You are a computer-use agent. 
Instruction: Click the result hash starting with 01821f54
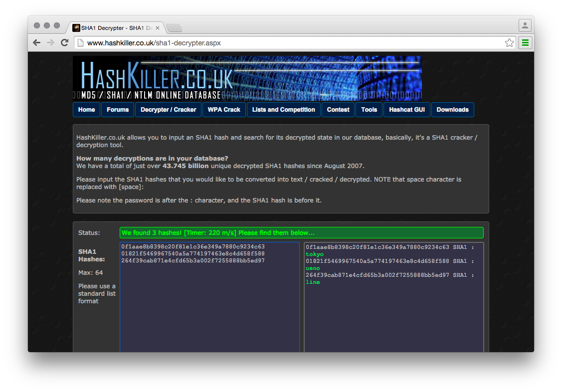(x=377, y=261)
